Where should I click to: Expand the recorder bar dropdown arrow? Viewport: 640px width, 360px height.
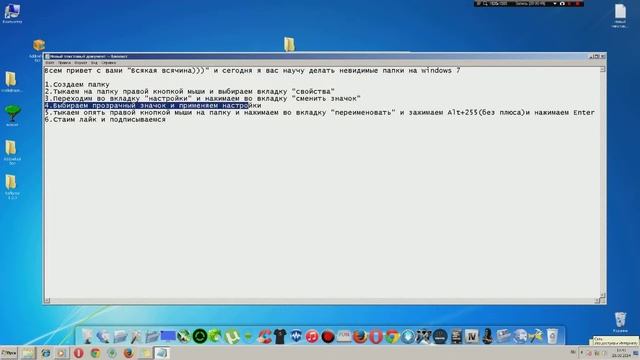click(555, 3)
